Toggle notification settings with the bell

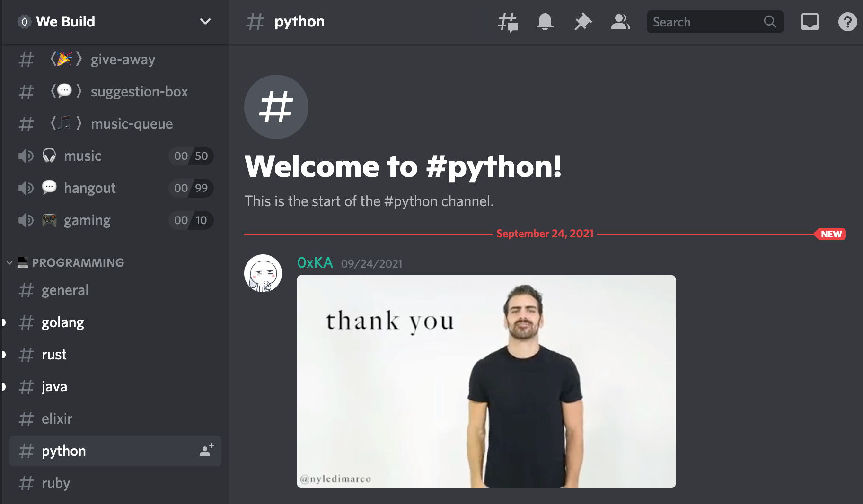coord(545,22)
